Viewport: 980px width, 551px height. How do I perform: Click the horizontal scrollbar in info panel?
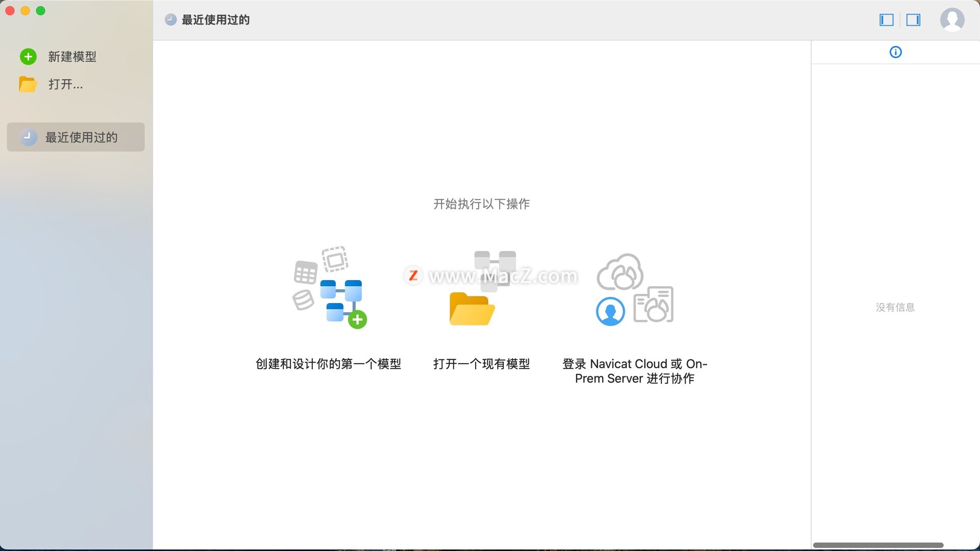pos(878,545)
